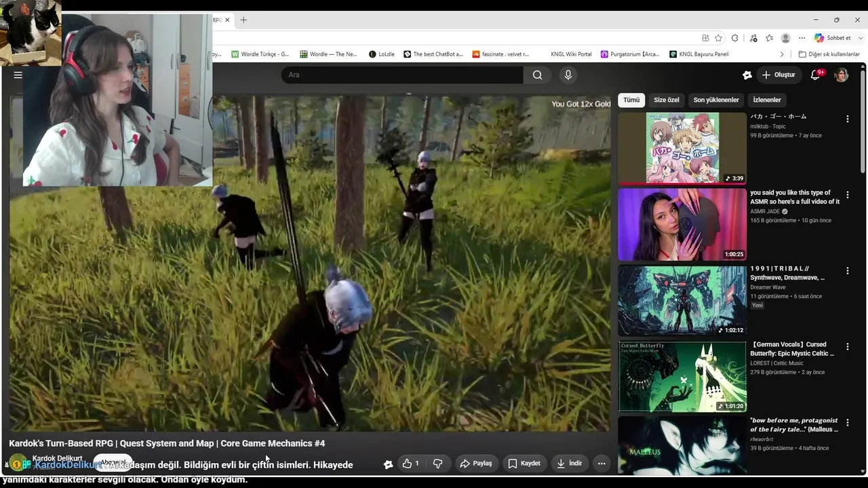Open the ASMR JADE video thumbnail
Image resolution: width=868 pixels, height=488 pixels.
click(x=682, y=224)
